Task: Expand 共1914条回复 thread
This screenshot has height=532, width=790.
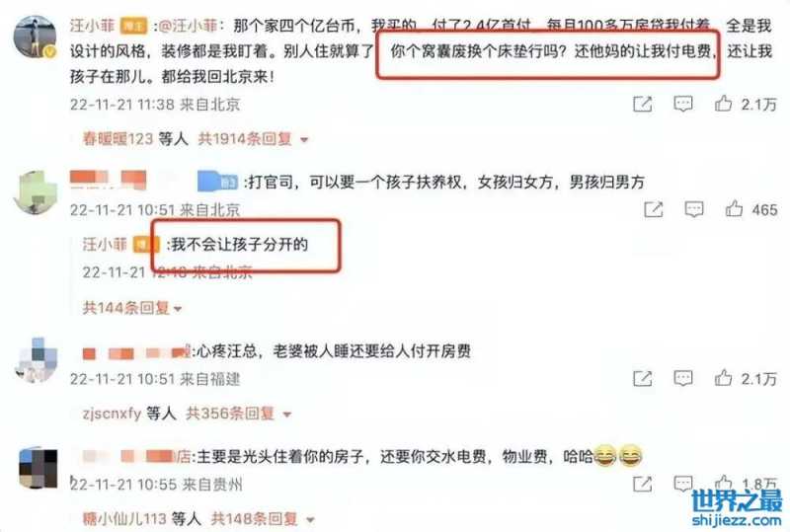Action: point(253,138)
